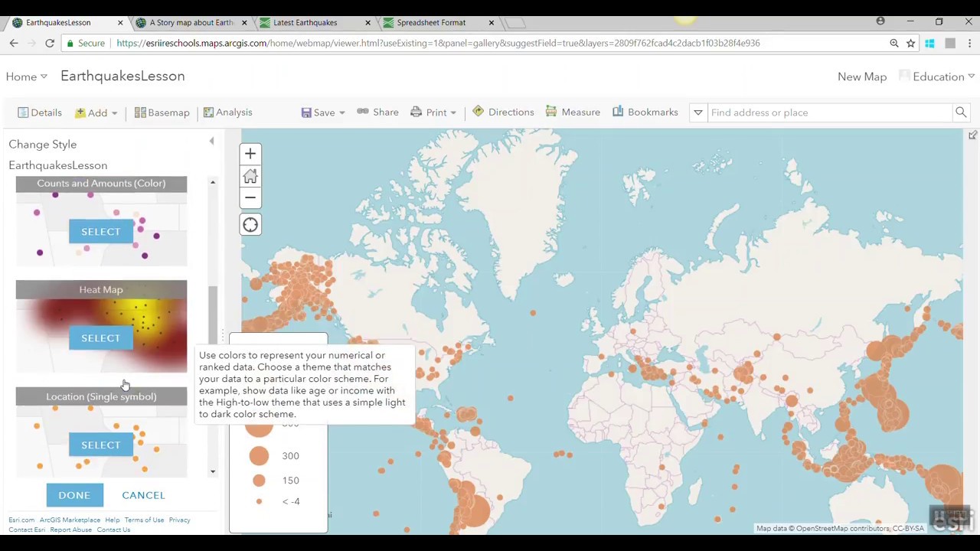Image resolution: width=980 pixels, height=551 pixels.
Task: Close the EarthquakesLesson browser tab
Action: [x=120, y=22]
